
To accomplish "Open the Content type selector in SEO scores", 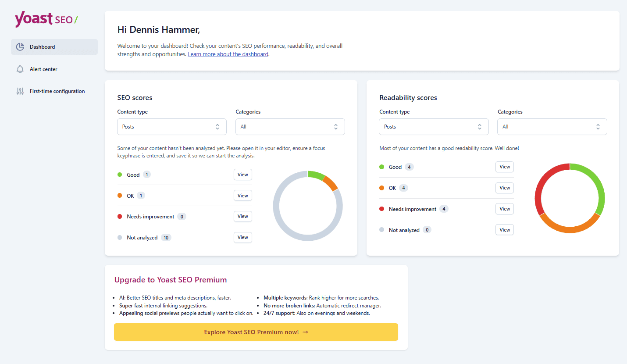I will (171, 126).
